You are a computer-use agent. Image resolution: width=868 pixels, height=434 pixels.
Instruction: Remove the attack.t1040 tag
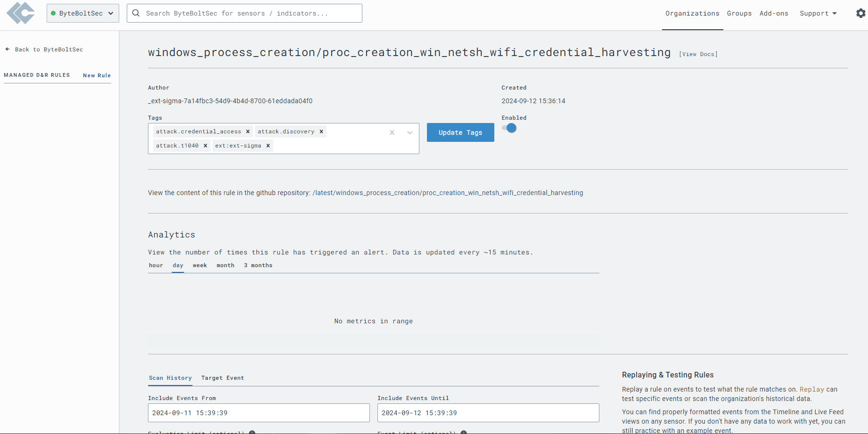pos(205,146)
